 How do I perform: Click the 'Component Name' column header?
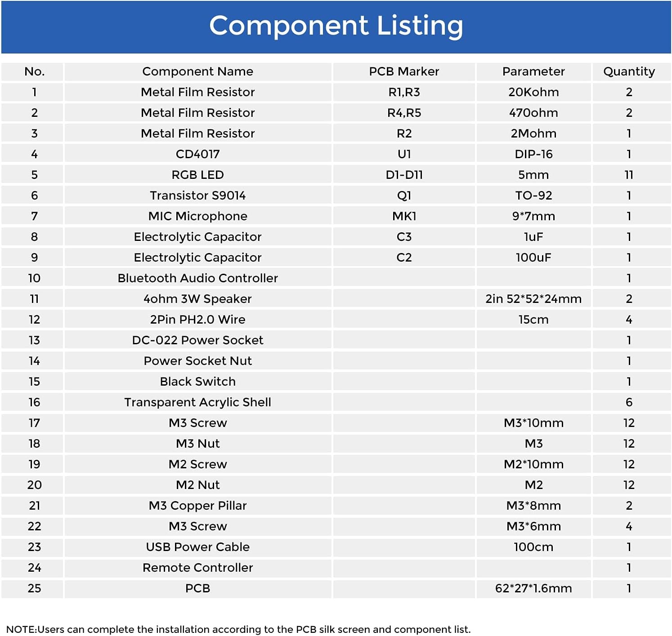point(197,71)
